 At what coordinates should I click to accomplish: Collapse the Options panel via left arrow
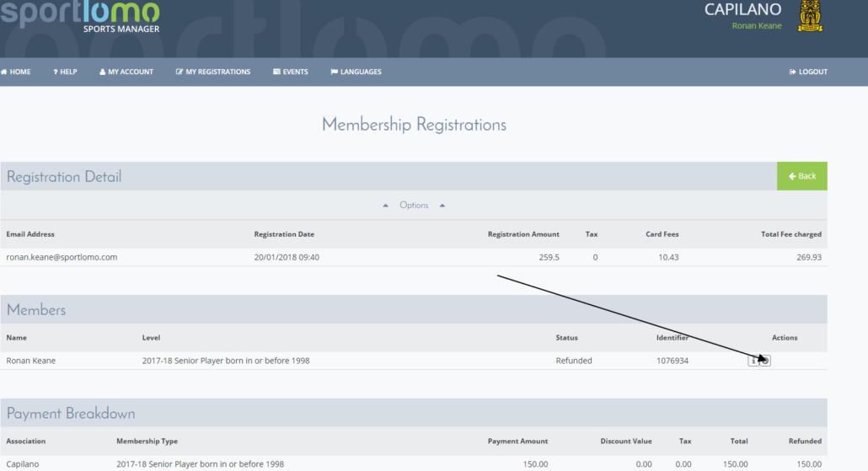coord(386,206)
